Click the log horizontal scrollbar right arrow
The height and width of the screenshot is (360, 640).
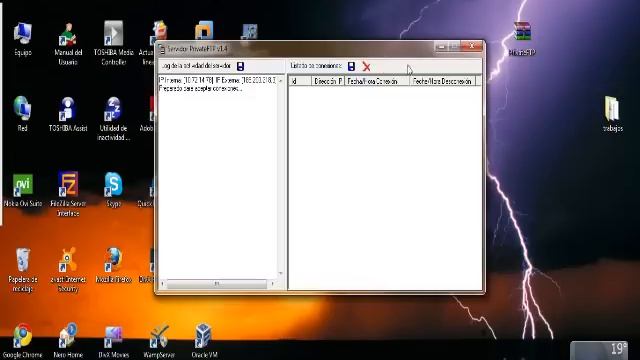tap(272, 283)
